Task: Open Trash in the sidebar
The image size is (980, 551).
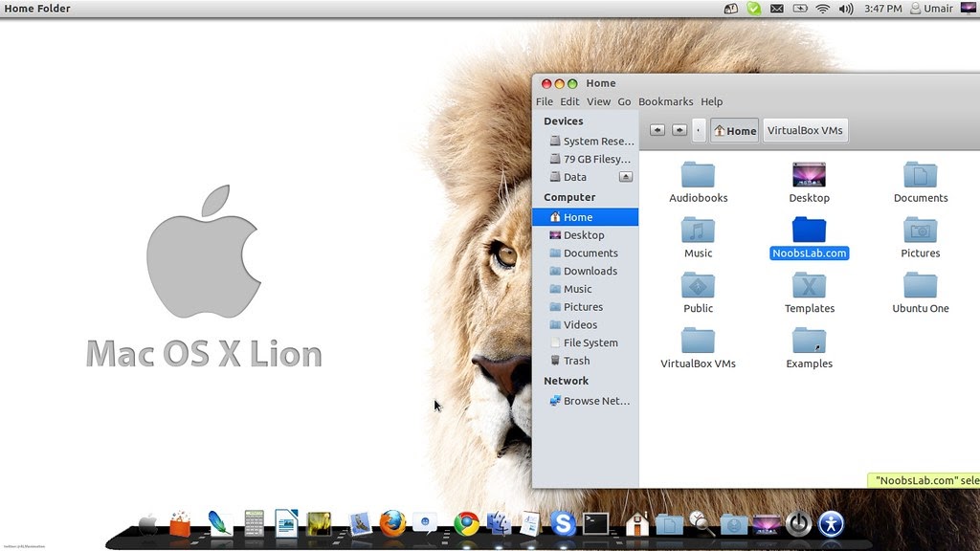Action: [x=586, y=361]
